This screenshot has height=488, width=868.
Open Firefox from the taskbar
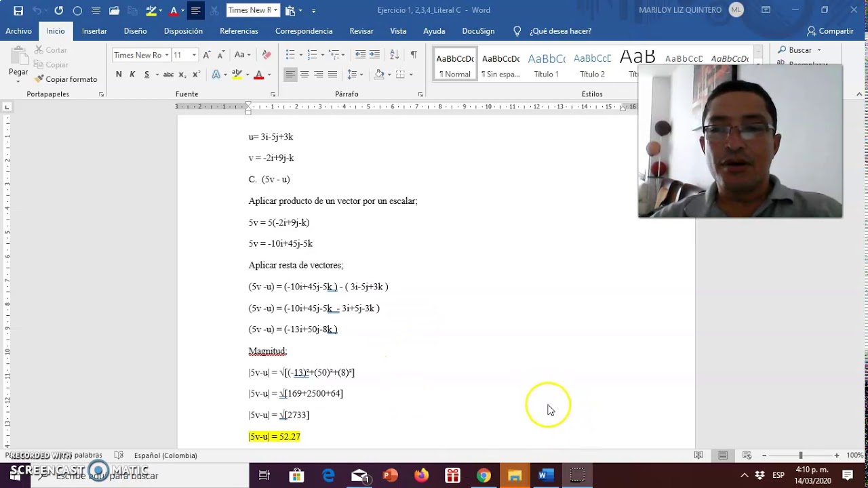[x=421, y=476]
